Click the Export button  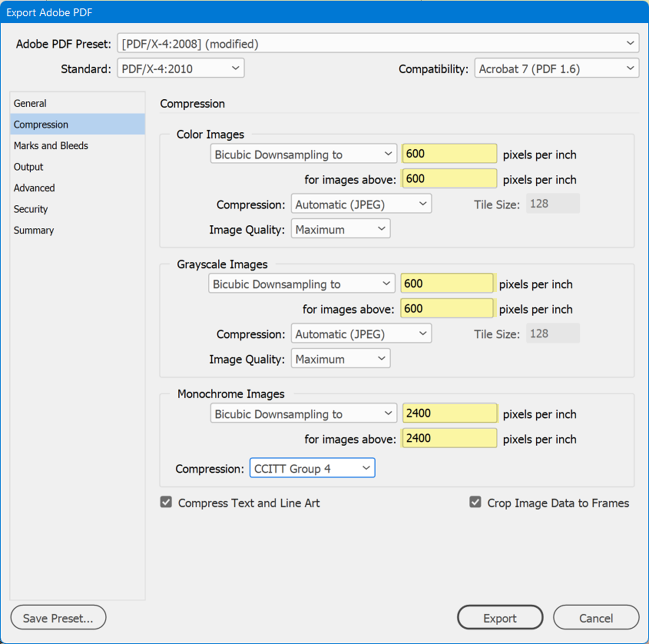point(499,617)
